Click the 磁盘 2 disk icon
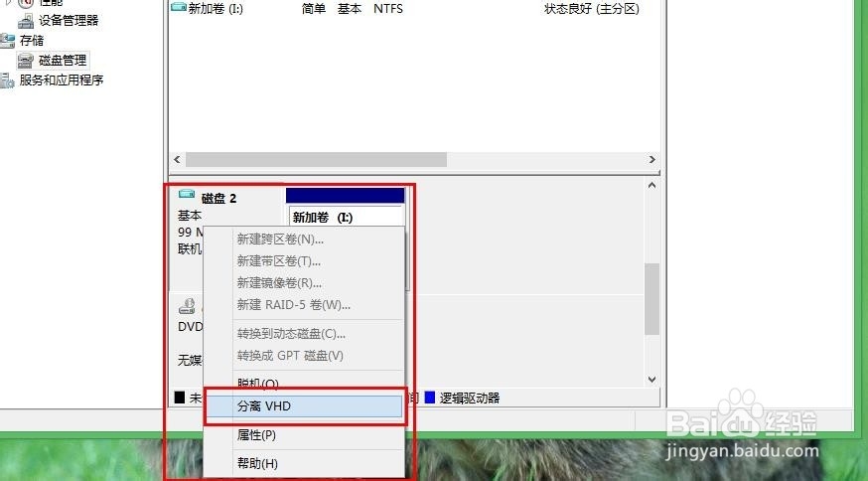 (187, 194)
